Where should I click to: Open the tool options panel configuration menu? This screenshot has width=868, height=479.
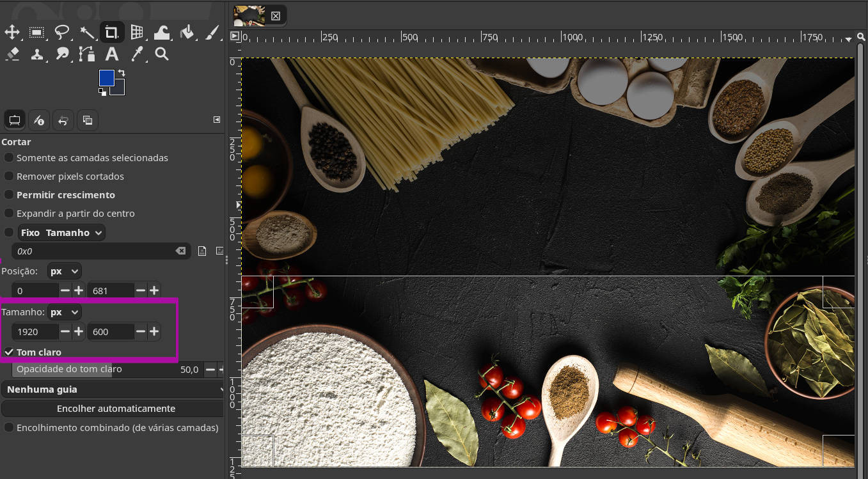tap(217, 120)
